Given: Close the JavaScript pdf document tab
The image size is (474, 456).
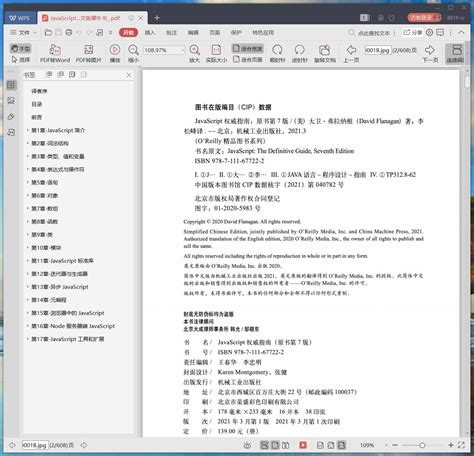Looking at the screenshot, I should click(x=141, y=18).
